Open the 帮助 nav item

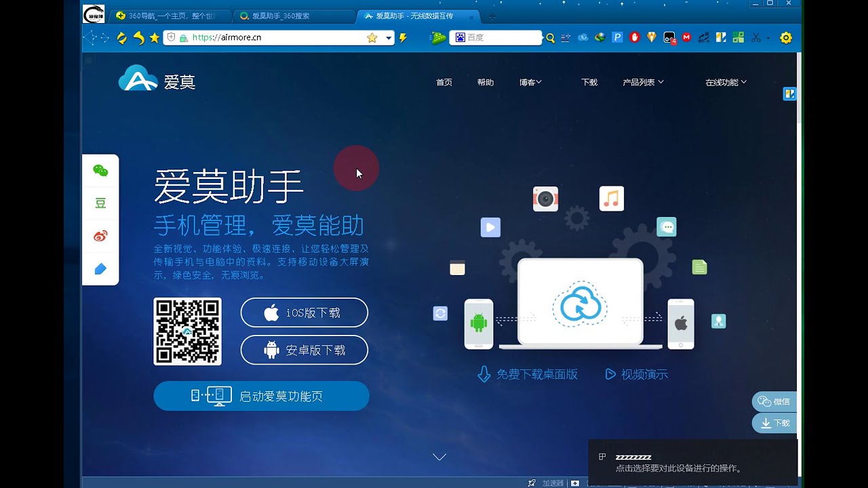point(486,82)
